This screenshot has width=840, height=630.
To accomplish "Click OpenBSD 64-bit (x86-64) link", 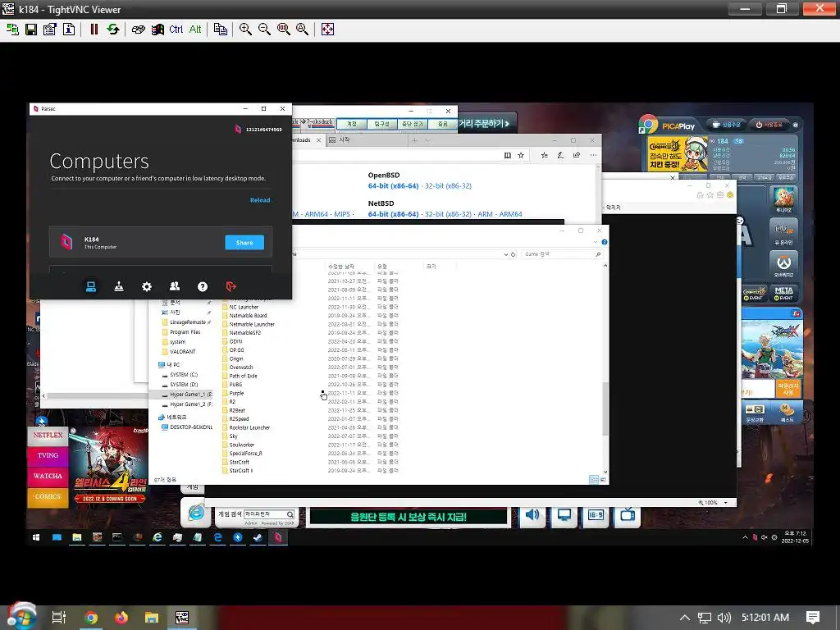I will tap(393, 186).
